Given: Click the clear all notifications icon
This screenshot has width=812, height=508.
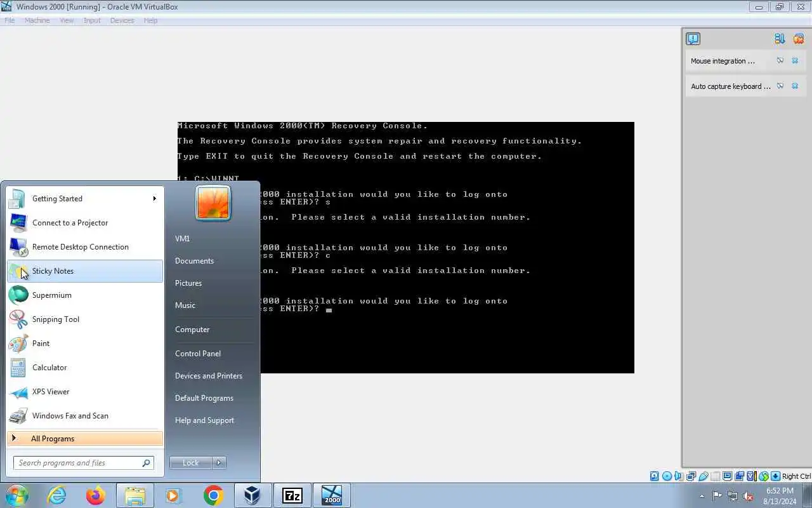Looking at the screenshot, I should click(x=799, y=39).
